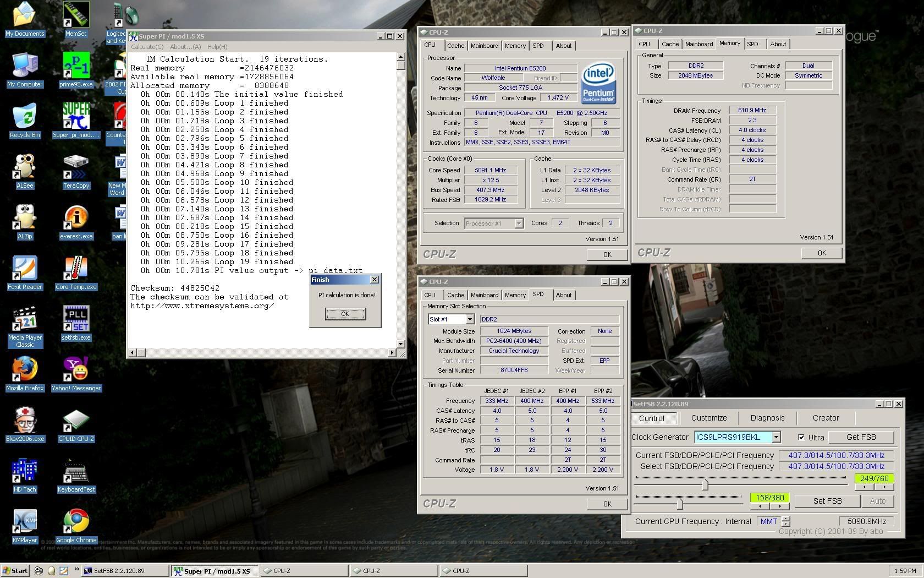Open CPUID CPU-Z desktop shortcut
The width and height of the screenshot is (924, 578).
pyautogui.click(x=76, y=425)
